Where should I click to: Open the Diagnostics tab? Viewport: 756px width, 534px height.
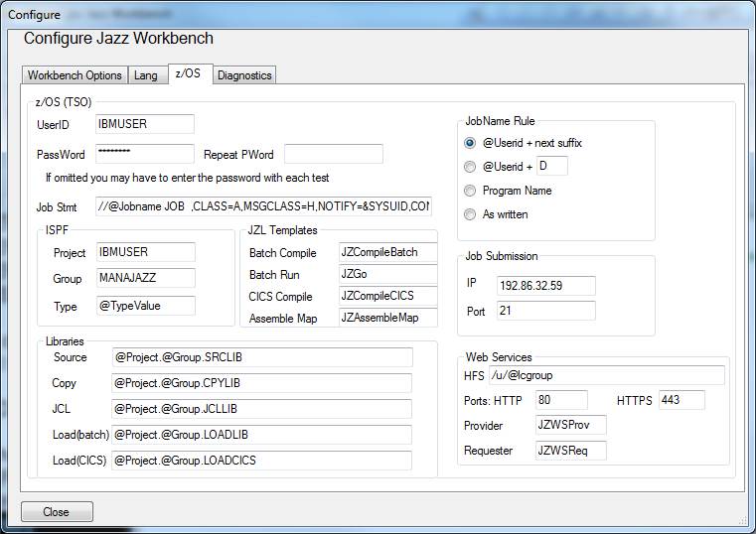click(244, 75)
